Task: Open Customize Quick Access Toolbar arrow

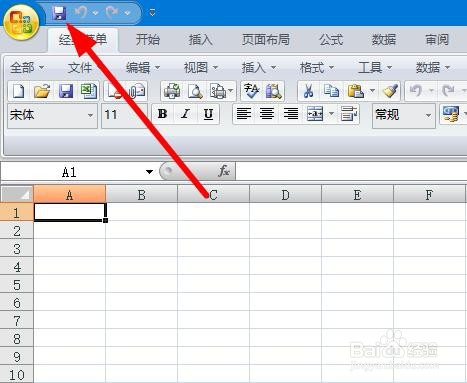Action: [x=152, y=13]
